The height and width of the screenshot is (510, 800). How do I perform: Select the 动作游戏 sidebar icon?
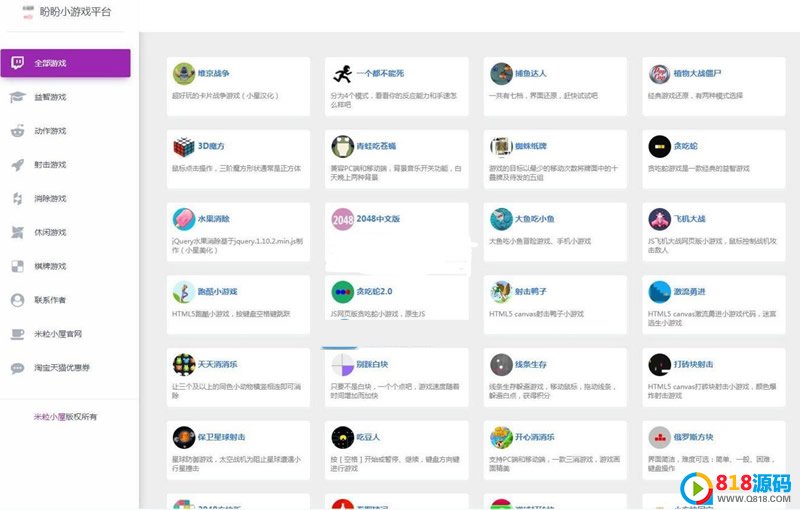point(17,131)
